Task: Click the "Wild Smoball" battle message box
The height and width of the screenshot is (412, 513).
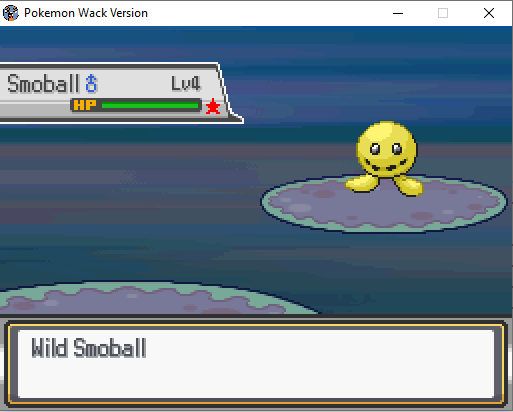Action: (x=256, y=364)
